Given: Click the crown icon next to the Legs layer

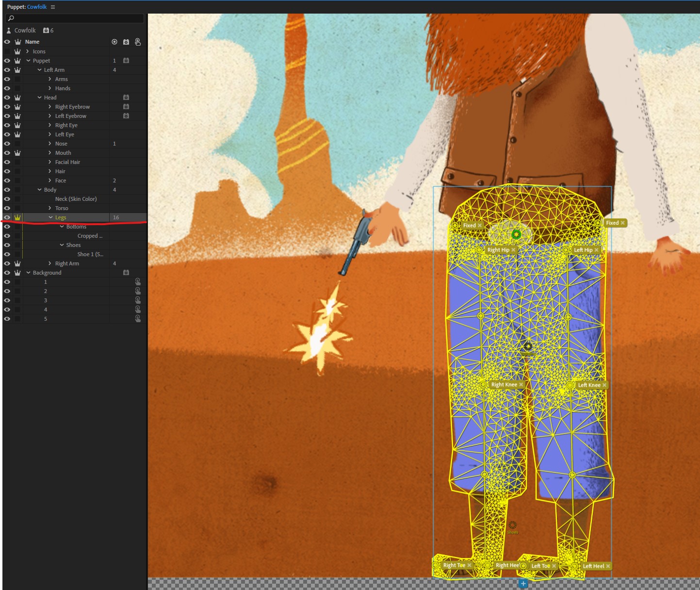Looking at the screenshot, I should [x=17, y=217].
